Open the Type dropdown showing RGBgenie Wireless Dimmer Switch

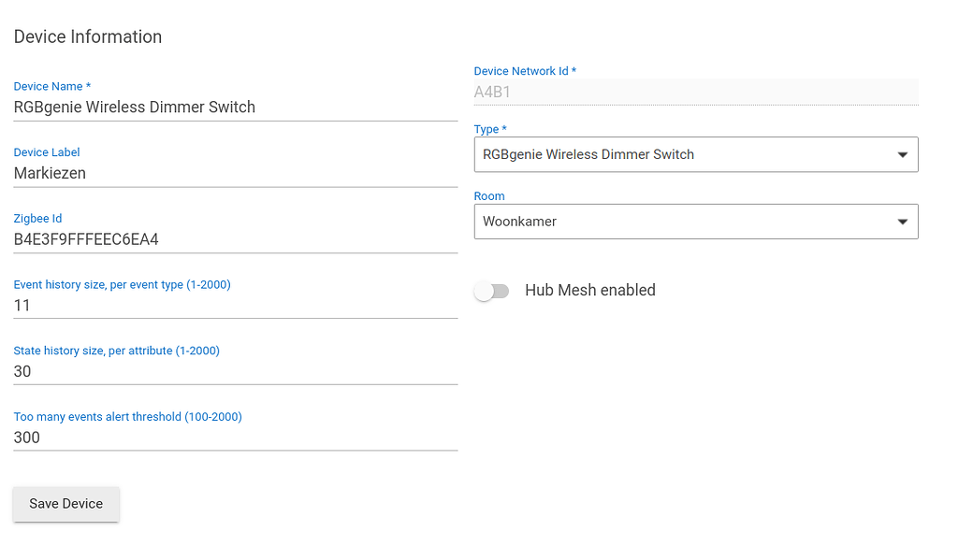pyautogui.click(x=681, y=155)
